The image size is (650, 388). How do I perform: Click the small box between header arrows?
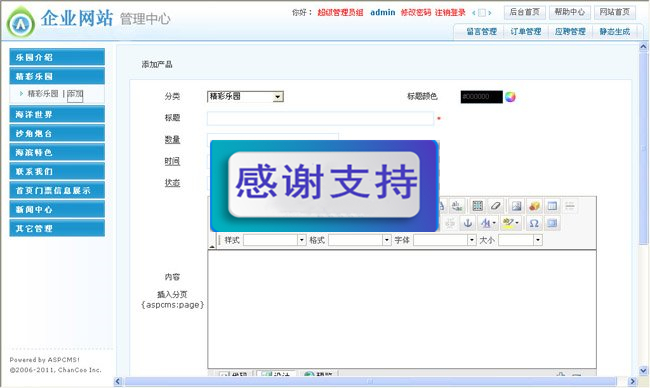(482, 13)
